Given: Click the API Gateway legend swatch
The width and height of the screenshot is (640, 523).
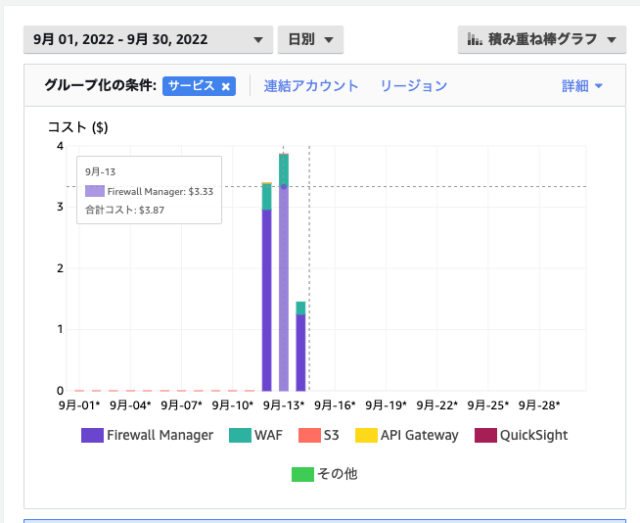Looking at the screenshot, I should (x=366, y=435).
